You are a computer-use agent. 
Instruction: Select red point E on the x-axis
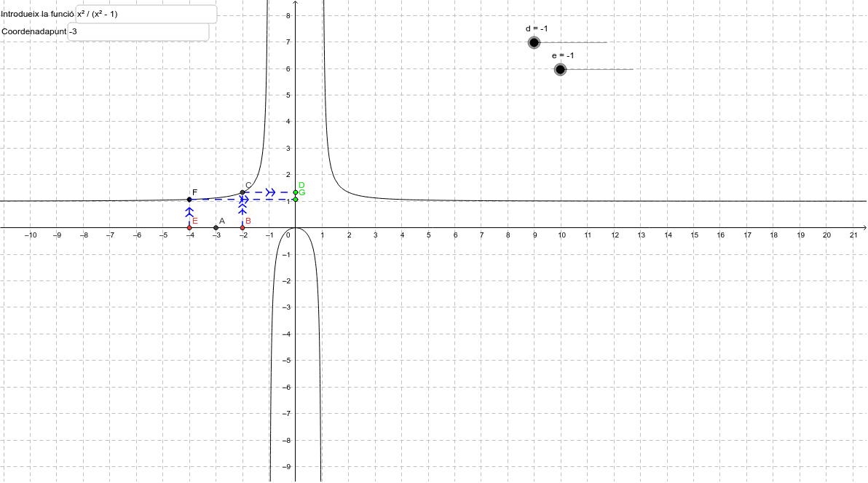click(x=189, y=227)
